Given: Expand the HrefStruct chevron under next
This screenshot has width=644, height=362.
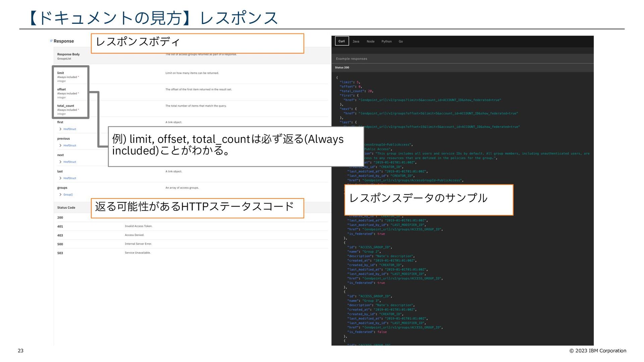Looking at the screenshot, I should pos(60,162).
